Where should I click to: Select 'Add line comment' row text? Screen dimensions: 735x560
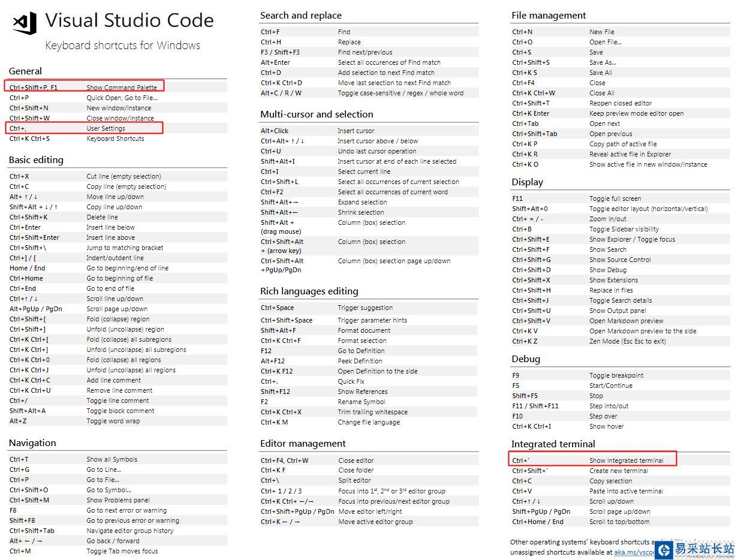click(x=113, y=380)
